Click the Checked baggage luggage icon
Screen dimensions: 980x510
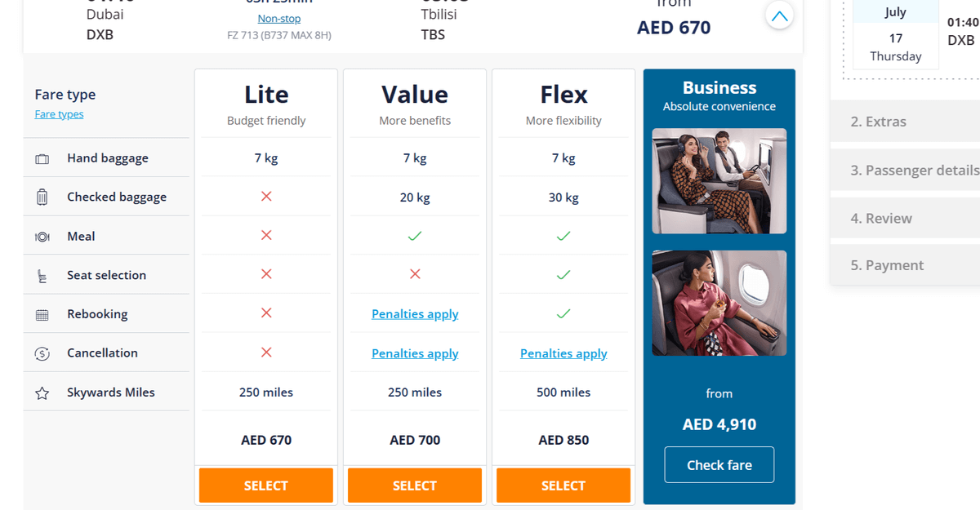[x=42, y=197]
